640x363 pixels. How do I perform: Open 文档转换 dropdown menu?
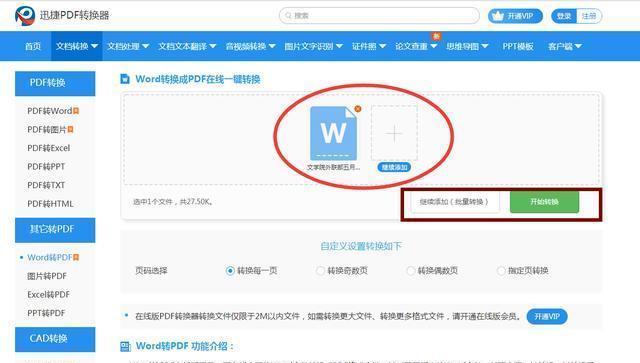(x=77, y=46)
